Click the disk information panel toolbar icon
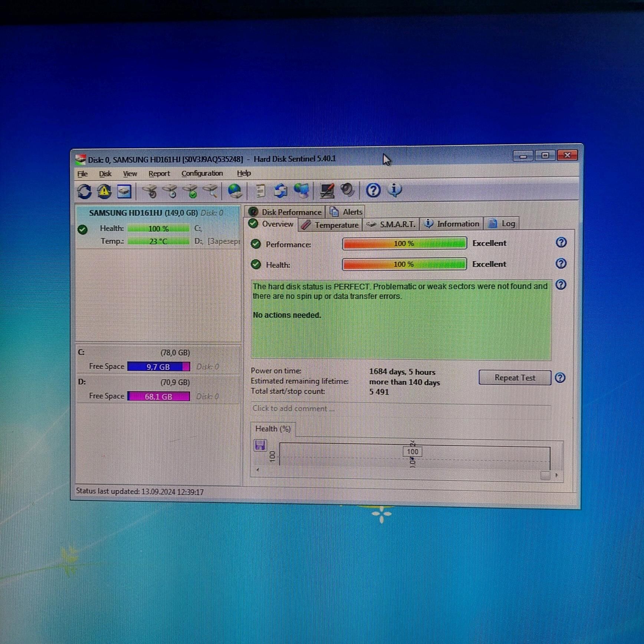Viewport: 644px width, 644px height. (x=124, y=191)
